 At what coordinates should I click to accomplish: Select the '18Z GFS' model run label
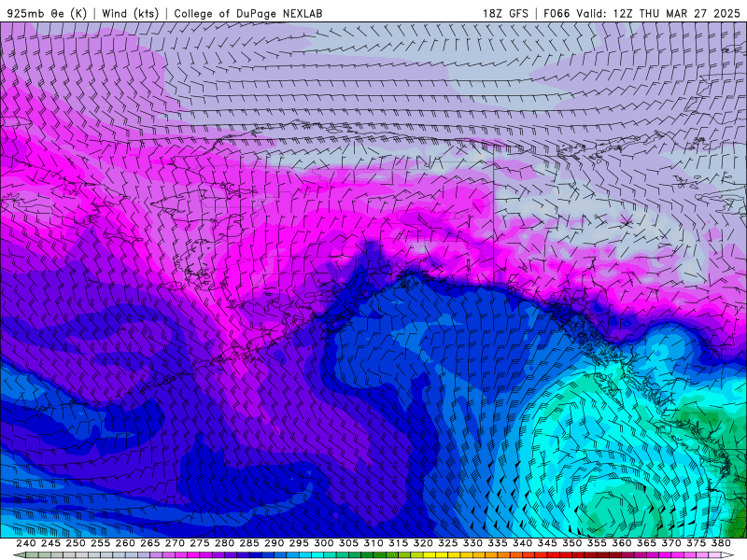point(505,13)
